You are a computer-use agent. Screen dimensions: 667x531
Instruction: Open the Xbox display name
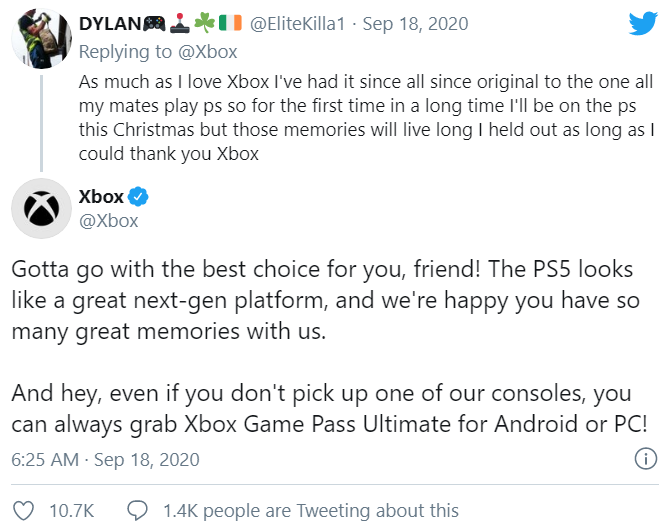101,197
